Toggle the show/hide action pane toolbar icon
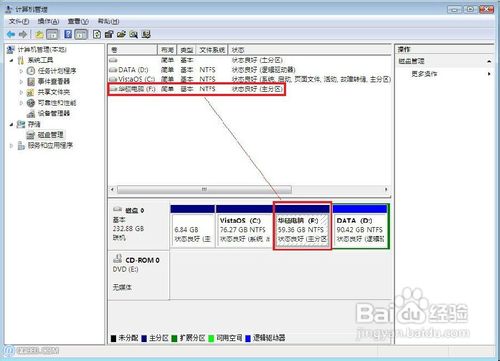 click(81, 34)
